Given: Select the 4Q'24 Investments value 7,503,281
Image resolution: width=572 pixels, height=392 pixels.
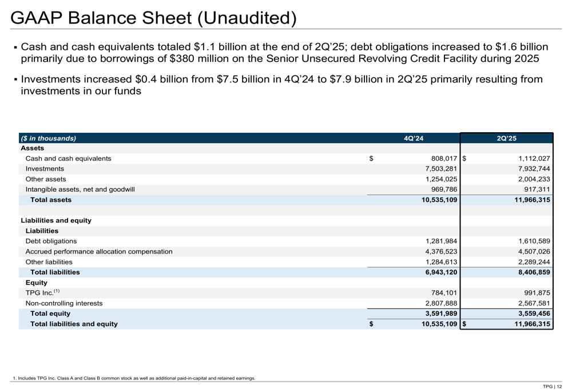Looking at the screenshot, I should [x=441, y=169].
